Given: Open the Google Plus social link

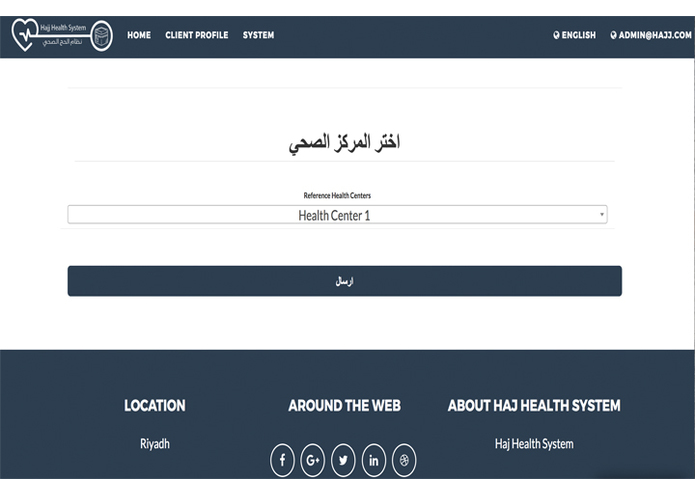Looking at the screenshot, I should click(312, 460).
